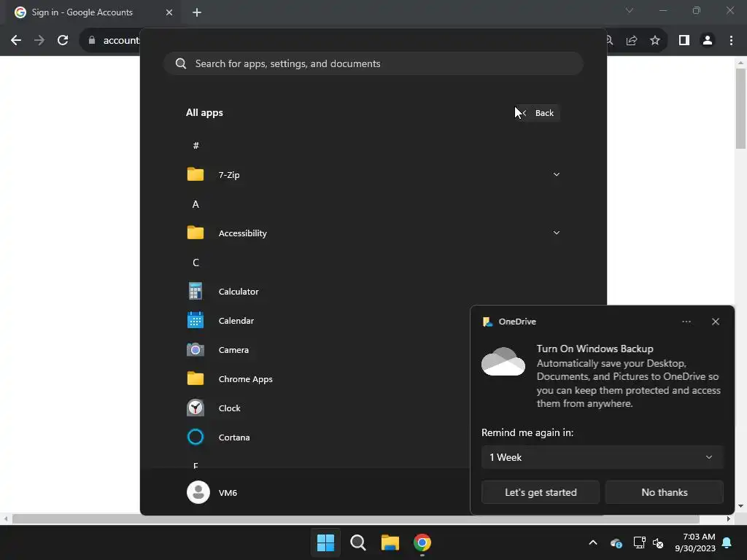Image resolution: width=747 pixels, height=560 pixels.
Task: Click Chrome forward navigation arrow
Action: [x=39, y=40]
